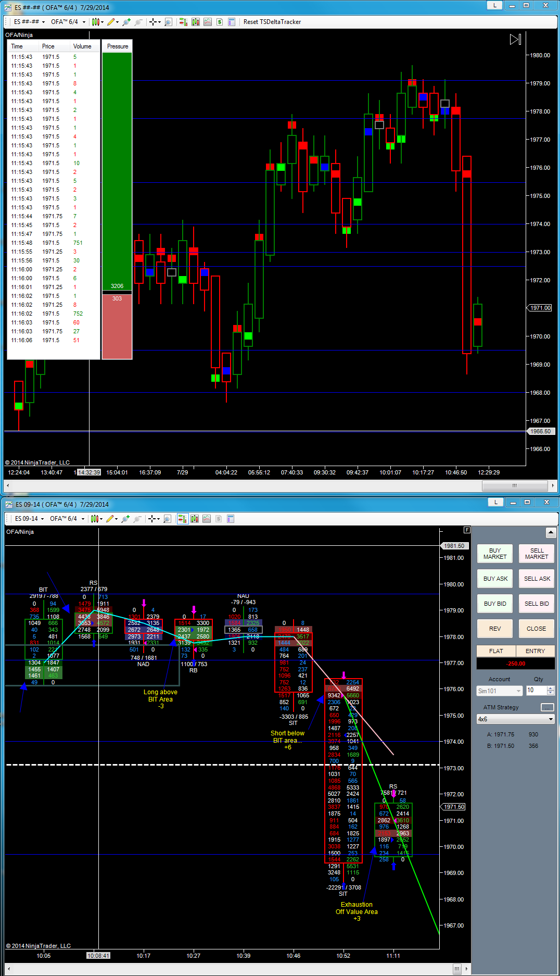Select crosshair cursor tool in ES 09-14 window
Viewport: 560px width, 976px height.
(x=151, y=519)
